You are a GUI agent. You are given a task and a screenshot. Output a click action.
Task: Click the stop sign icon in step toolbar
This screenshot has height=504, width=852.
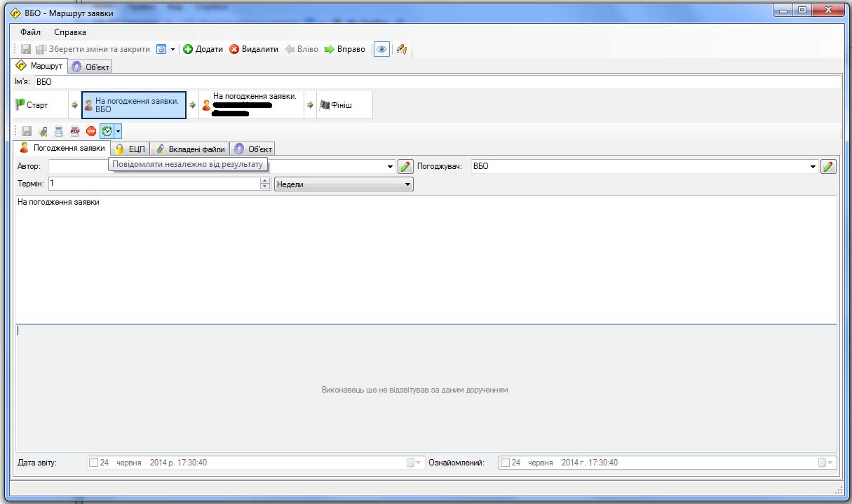pyautogui.click(x=91, y=131)
